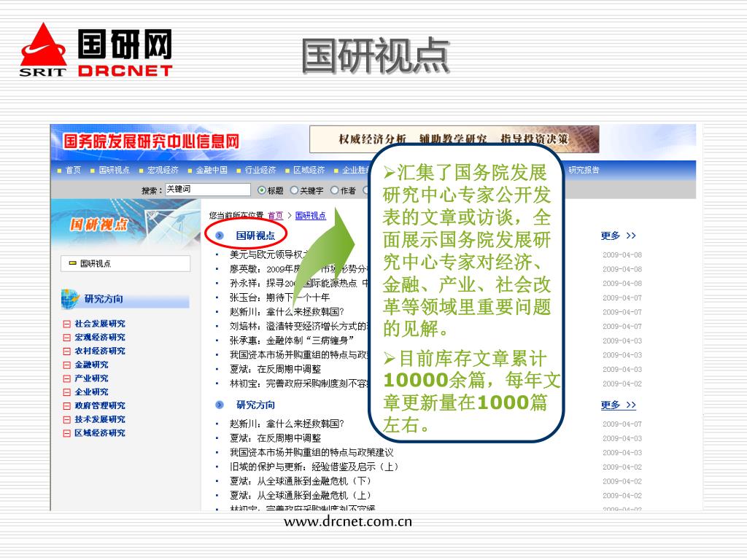Viewport: 747px width, 560px height.
Task: Open the 金融研究 sidebar link
Action: tap(91, 365)
